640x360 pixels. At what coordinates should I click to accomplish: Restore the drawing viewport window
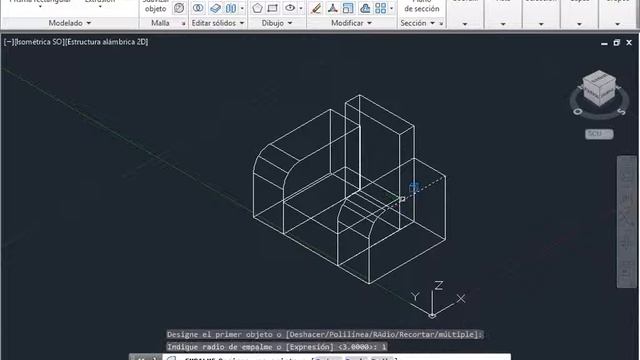(617, 42)
